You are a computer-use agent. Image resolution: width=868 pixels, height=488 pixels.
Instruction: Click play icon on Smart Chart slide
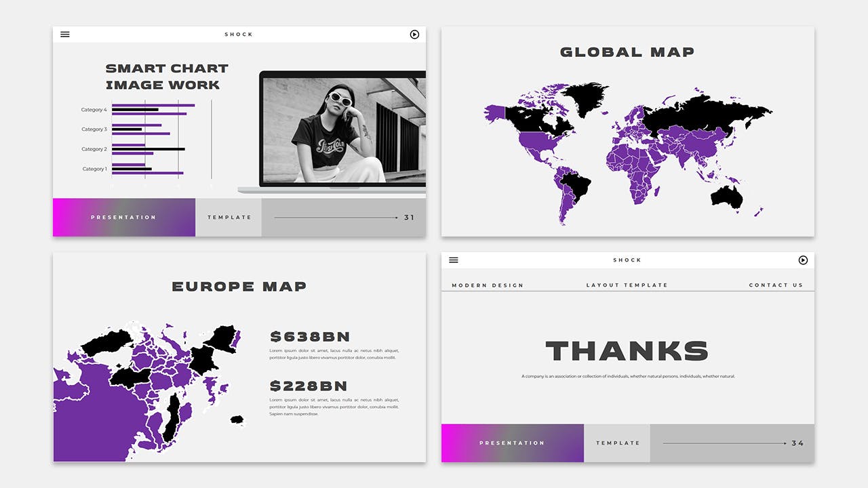point(414,35)
